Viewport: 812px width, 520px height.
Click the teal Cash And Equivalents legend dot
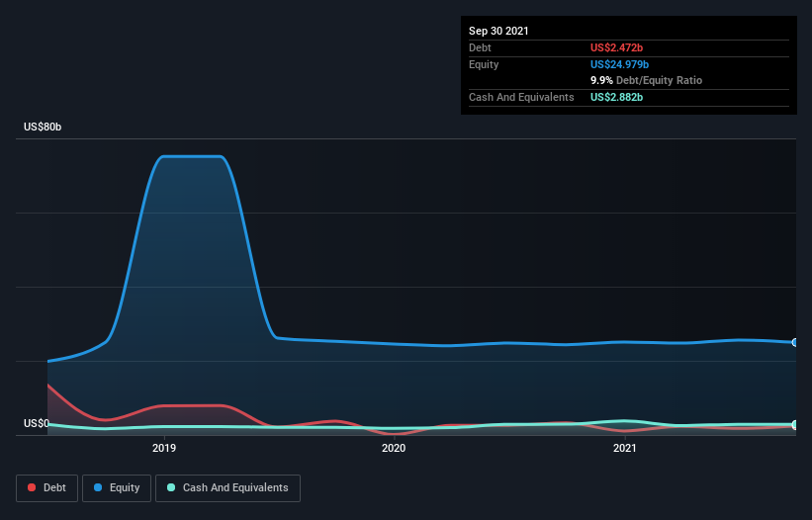tap(171, 487)
